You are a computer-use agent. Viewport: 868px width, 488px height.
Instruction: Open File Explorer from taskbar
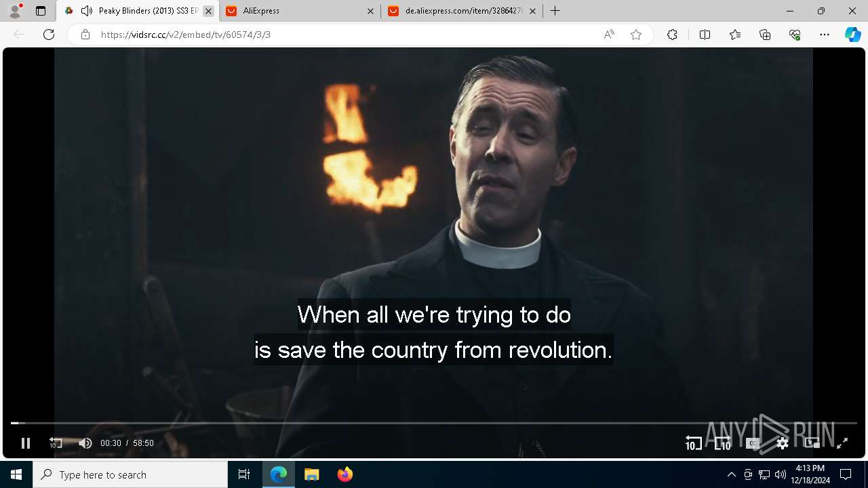(311, 474)
